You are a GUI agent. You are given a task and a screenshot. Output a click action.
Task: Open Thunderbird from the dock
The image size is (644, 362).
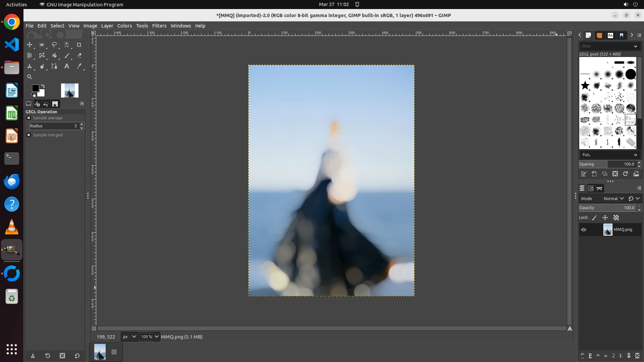tap(12, 181)
